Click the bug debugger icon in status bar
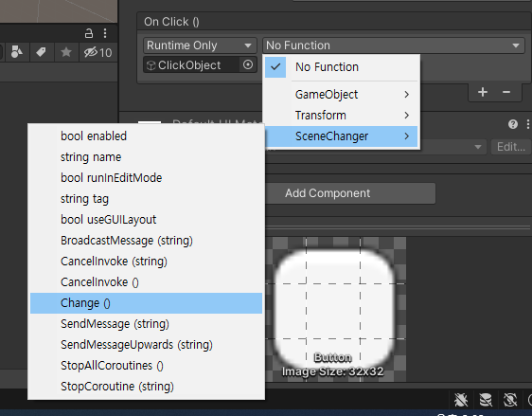This screenshot has height=416, width=532. coord(461,400)
